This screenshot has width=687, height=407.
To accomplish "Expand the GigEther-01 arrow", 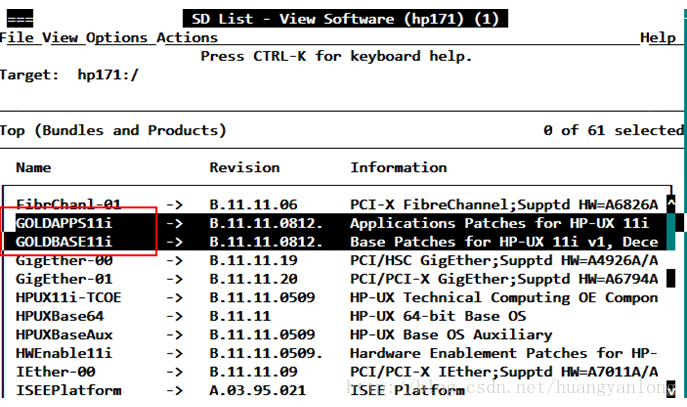I will tap(174, 279).
